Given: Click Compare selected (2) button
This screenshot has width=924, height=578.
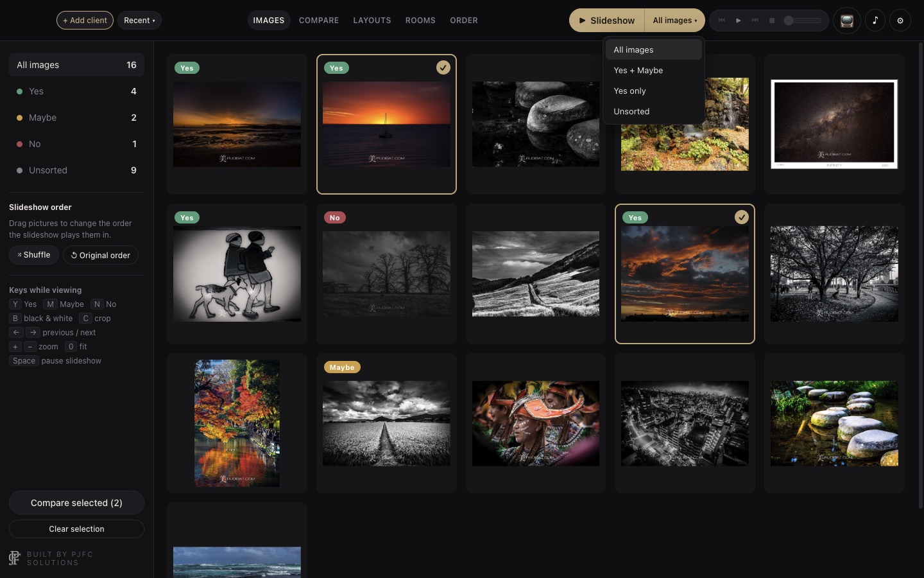Looking at the screenshot, I should tap(76, 503).
